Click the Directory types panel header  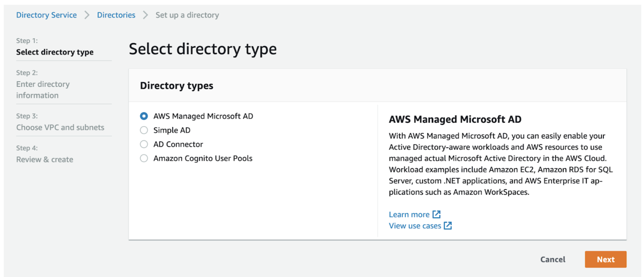[x=176, y=85]
